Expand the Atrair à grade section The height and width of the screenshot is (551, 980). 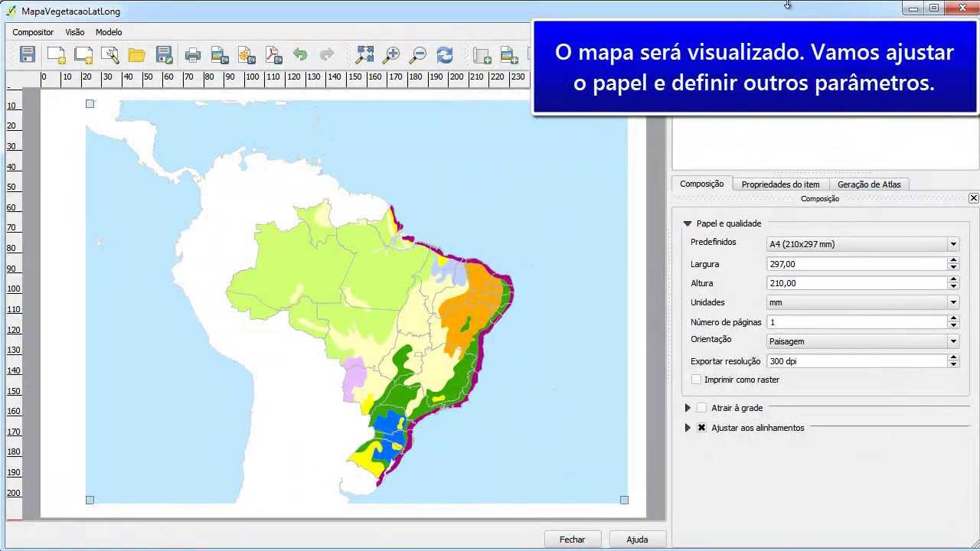(x=688, y=408)
